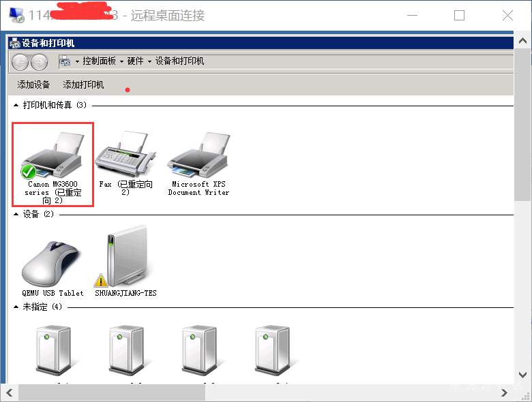Open dropdown arrow before 设备和打印机 breadcrumb
532x402 pixels.
coord(149,62)
